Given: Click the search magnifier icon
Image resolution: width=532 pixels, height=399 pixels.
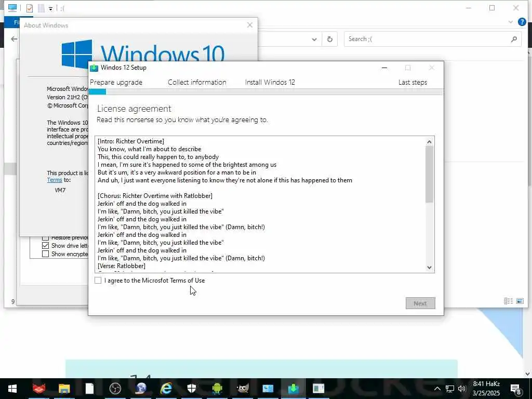Looking at the screenshot, I should coord(514,39).
